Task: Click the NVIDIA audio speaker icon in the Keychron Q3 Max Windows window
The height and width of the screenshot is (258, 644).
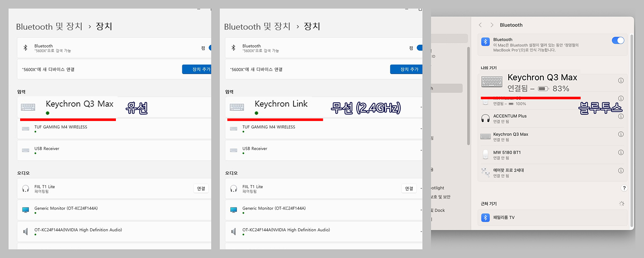Action: point(25,231)
